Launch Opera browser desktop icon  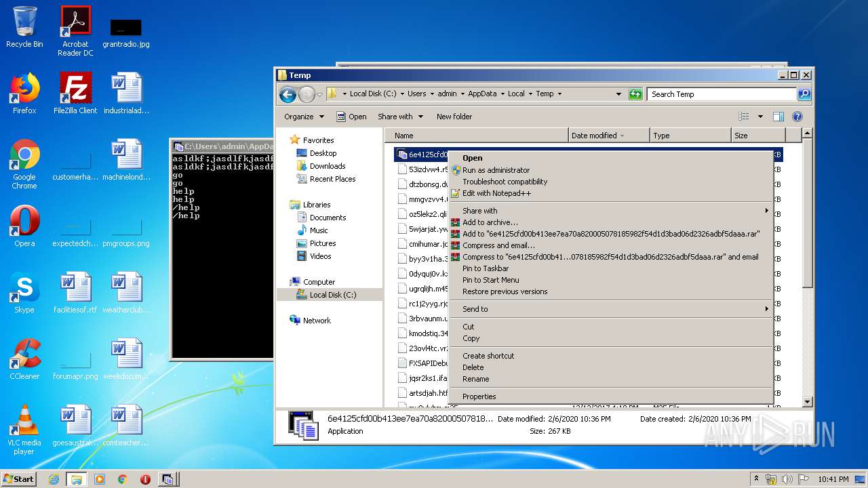coord(24,226)
